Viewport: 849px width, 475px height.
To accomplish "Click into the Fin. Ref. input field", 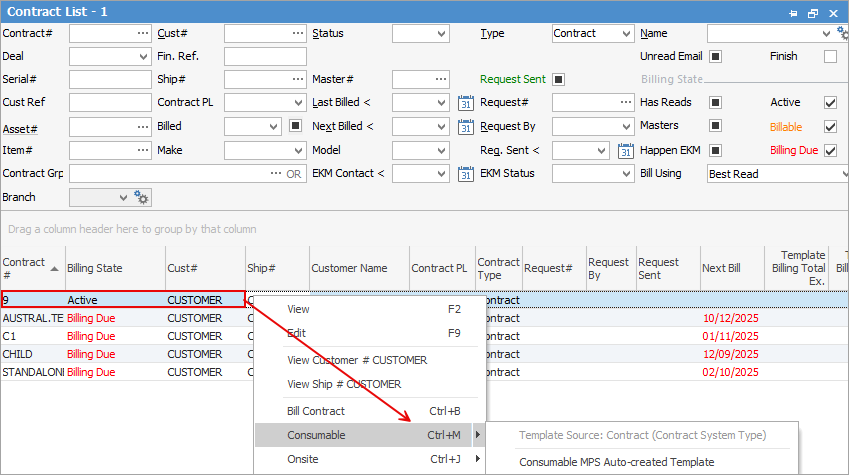I will pos(265,56).
